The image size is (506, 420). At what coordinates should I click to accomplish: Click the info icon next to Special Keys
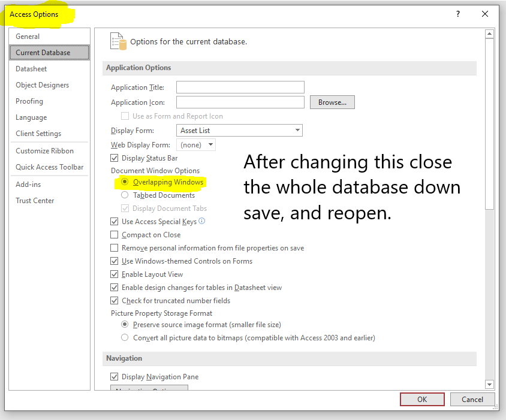pyautogui.click(x=201, y=221)
